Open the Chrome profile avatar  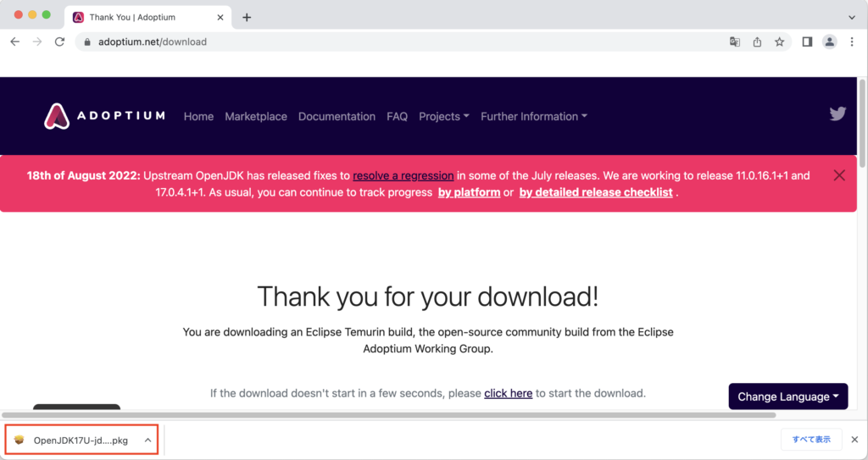pyautogui.click(x=829, y=42)
